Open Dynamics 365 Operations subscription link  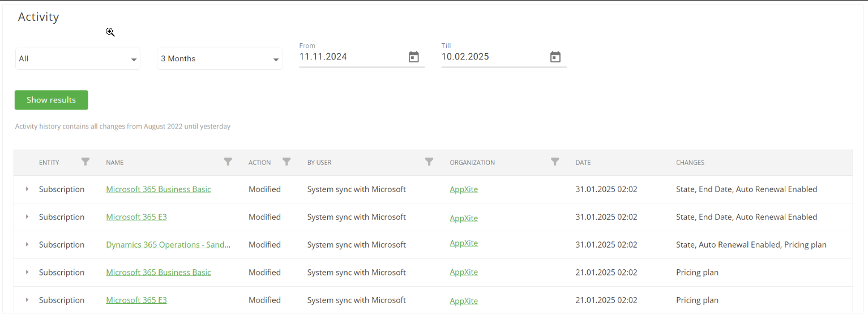coord(168,245)
